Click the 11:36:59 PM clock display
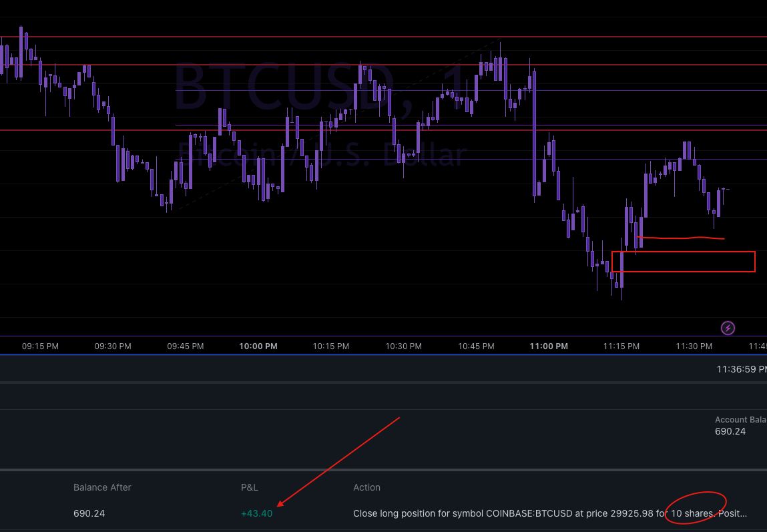This screenshot has height=532, width=767. click(x=740, y=368)
